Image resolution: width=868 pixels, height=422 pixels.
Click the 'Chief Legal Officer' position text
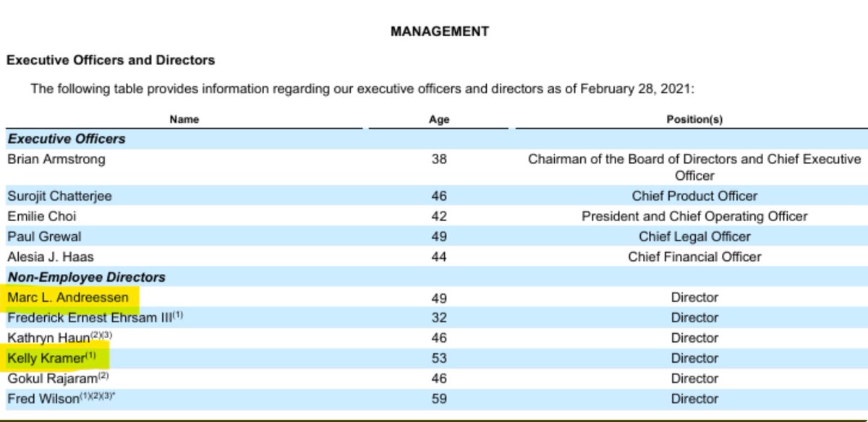pos(694,236)
